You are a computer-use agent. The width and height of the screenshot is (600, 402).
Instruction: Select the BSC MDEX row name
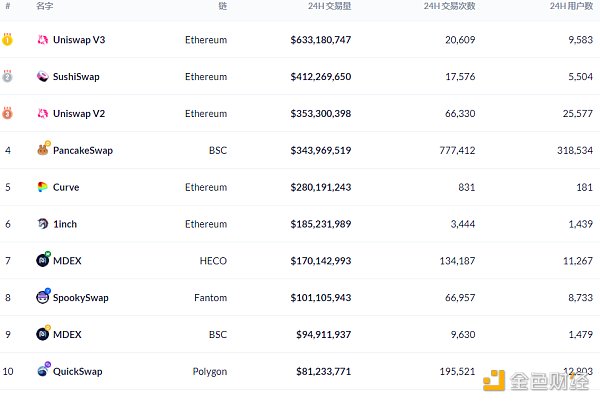pyautogui.click(x=66, y=334)
